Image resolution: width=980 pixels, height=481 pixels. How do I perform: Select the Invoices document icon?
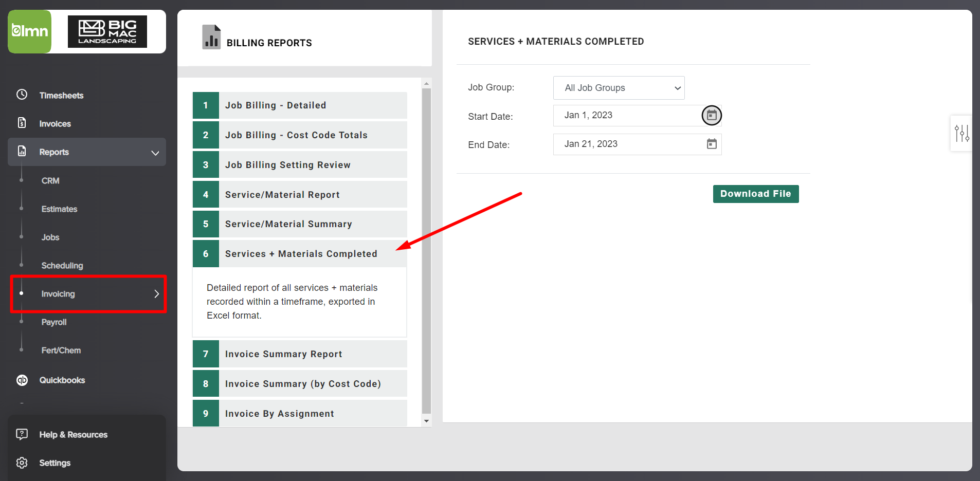point(22,123)
